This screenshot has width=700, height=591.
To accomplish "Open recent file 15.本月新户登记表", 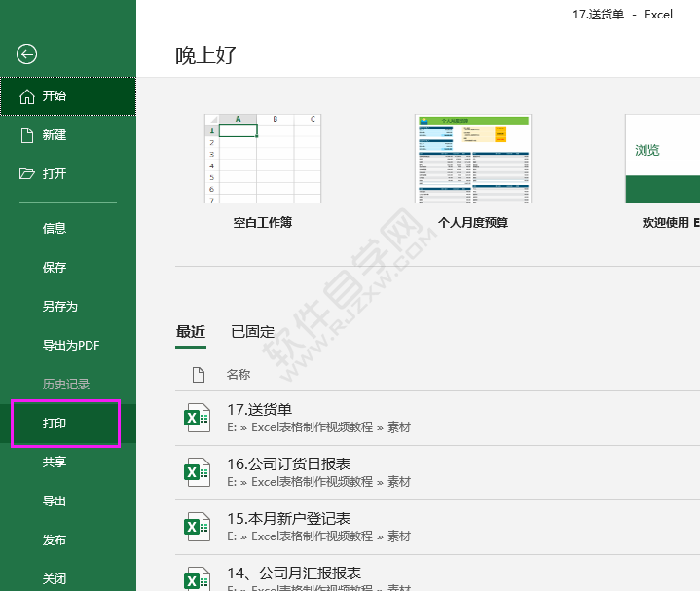I will (x=437, y=527).
